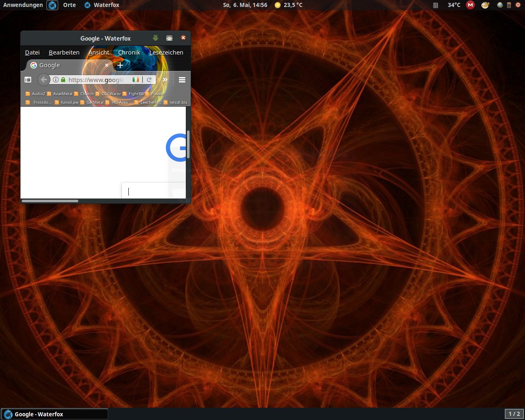Go back with the back arrow button
The width and height of the screenshot is (525, 420).
[43, 80]
